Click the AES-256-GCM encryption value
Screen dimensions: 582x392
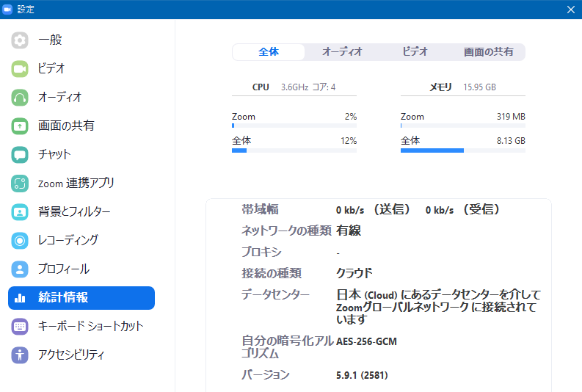(366, 342)
